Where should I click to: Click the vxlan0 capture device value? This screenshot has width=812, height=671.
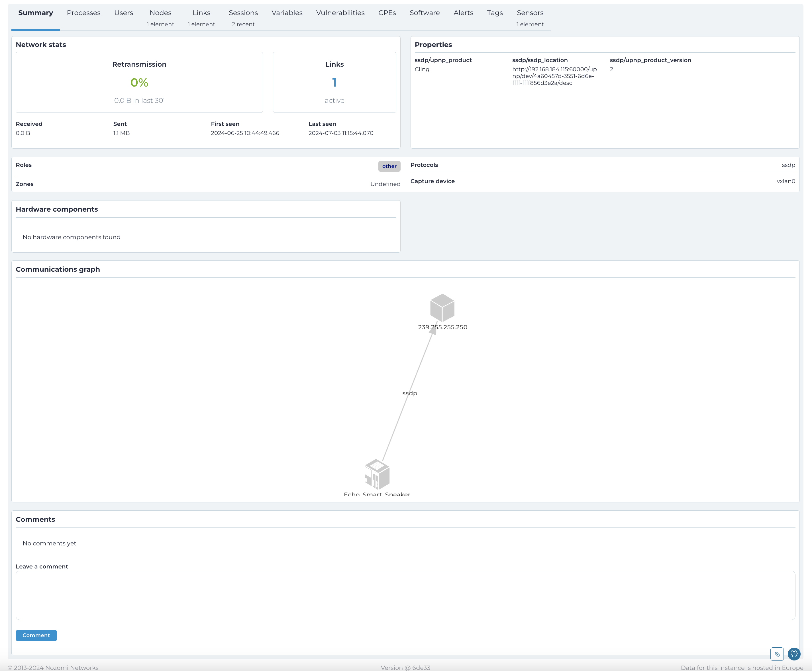[786, 181]
